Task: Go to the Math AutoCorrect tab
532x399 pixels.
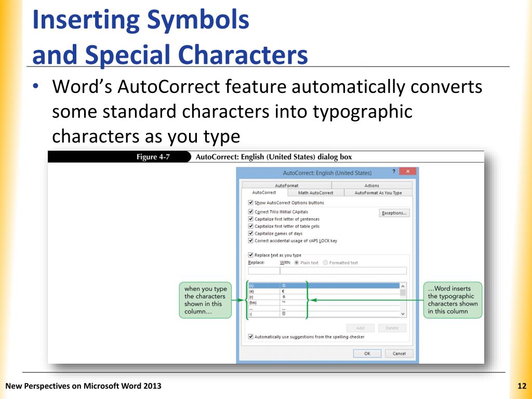Action: point(315,193)
